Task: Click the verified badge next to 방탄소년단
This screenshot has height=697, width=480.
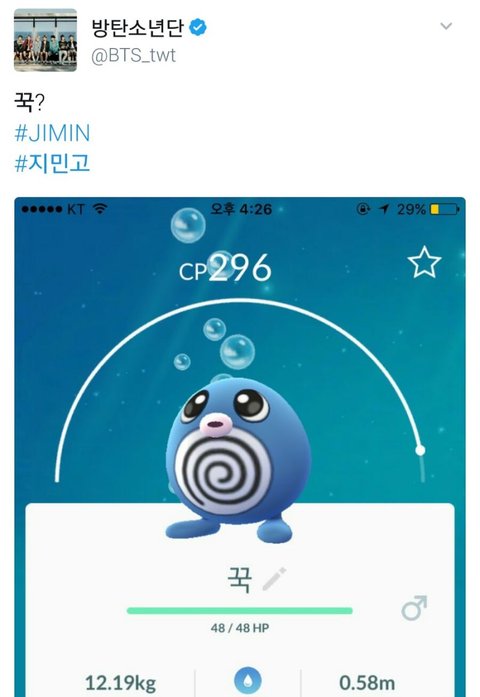Action: pyautogui.click(x=198, y=28)
